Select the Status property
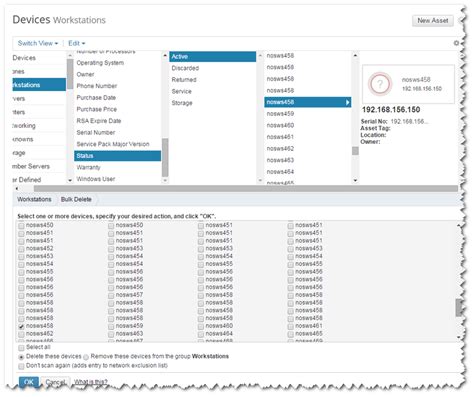This screenshot has height=397, width=474. [117, 156]
